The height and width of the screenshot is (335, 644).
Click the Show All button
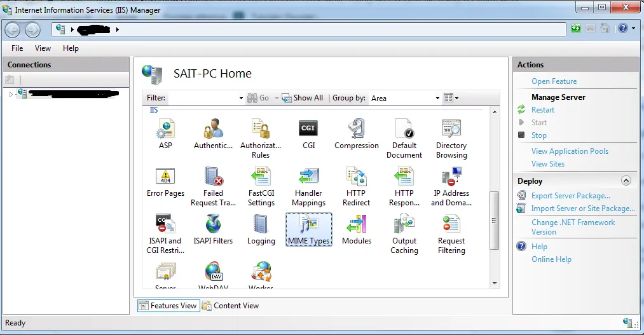(x=303, y=98)
